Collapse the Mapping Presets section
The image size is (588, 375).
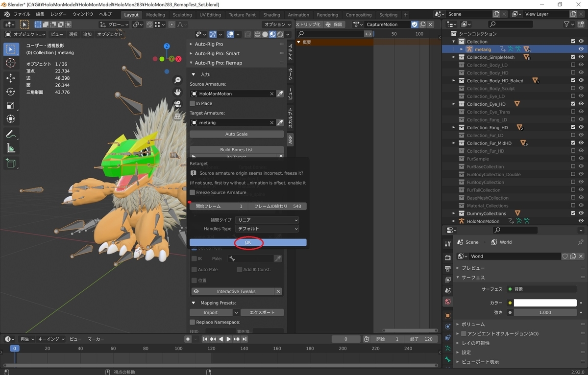194,303
